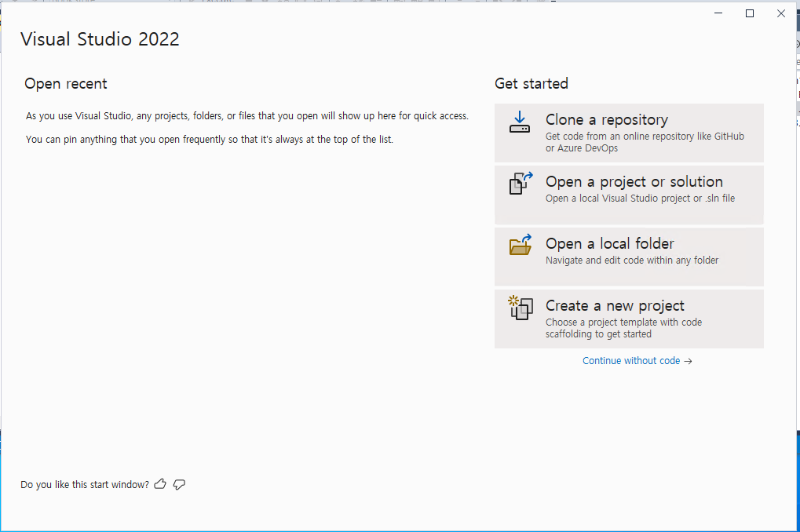This screenshot has height=532, width=800.
Task: Select Clone a repository
Action: (x=629, y=133)
